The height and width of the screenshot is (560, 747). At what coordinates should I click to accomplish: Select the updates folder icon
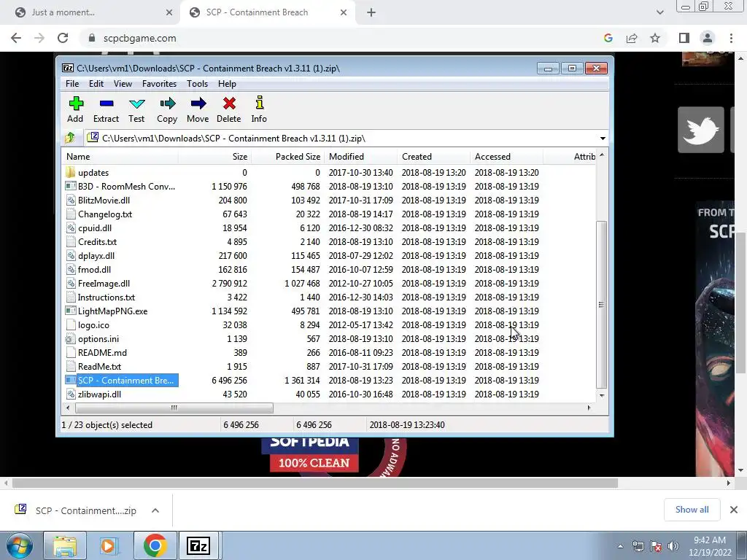tap(71, 172)
